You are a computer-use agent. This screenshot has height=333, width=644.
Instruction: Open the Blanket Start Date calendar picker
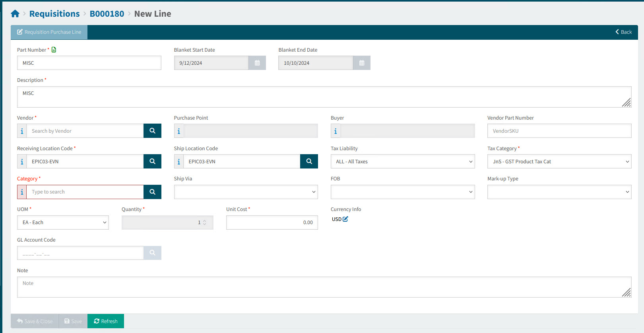tap(257, 63)
